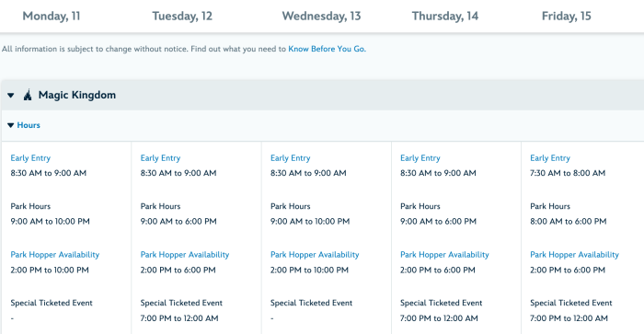Open the Know Before You Go link
This screenshot has height=334, width=644.
[327, 49]
